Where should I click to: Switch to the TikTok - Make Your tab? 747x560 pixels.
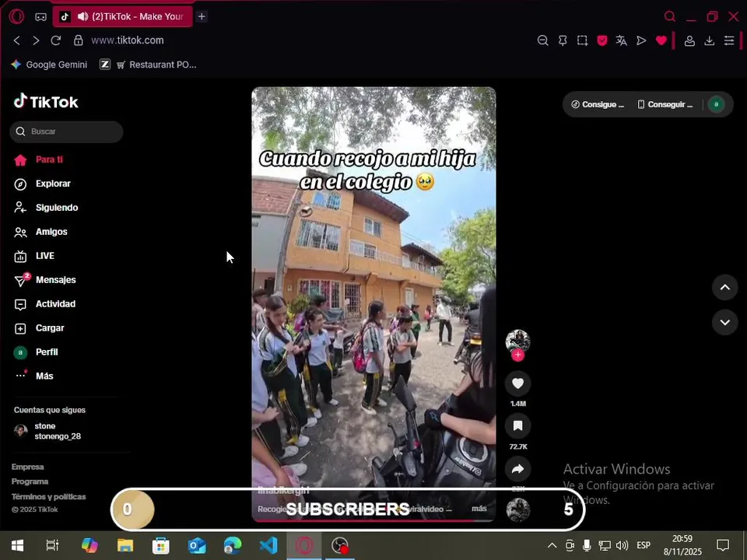(x=123, y=16)
